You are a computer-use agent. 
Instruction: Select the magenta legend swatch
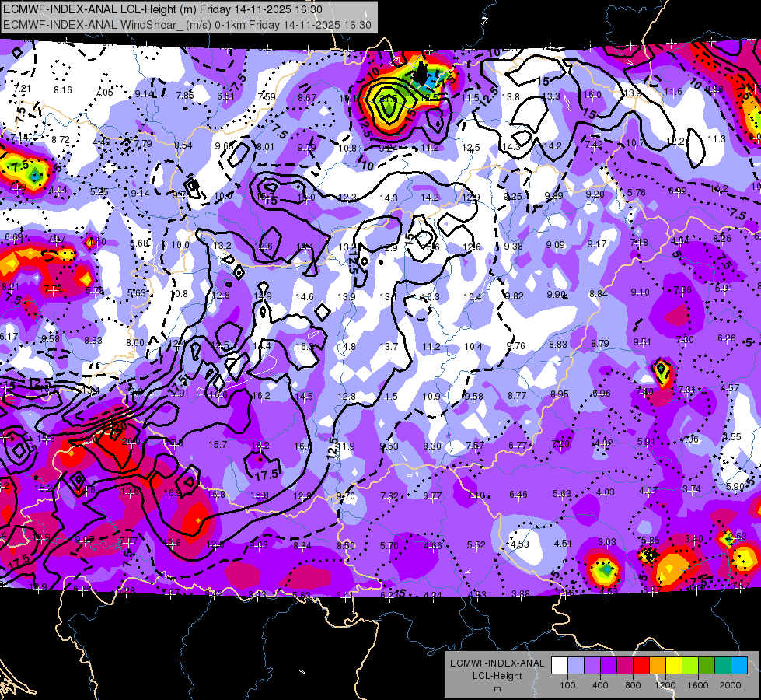pos(625,666)
